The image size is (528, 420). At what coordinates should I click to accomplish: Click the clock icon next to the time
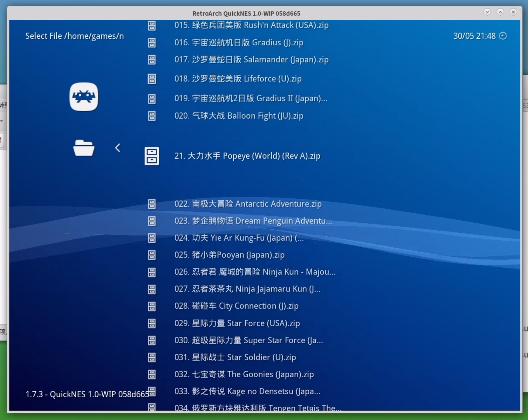click(503, 36)
